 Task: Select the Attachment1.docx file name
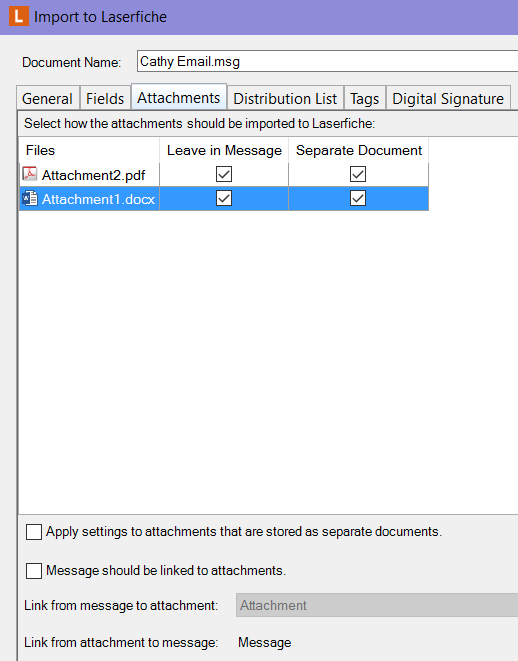pyautogui.click(x=99, y=199)
